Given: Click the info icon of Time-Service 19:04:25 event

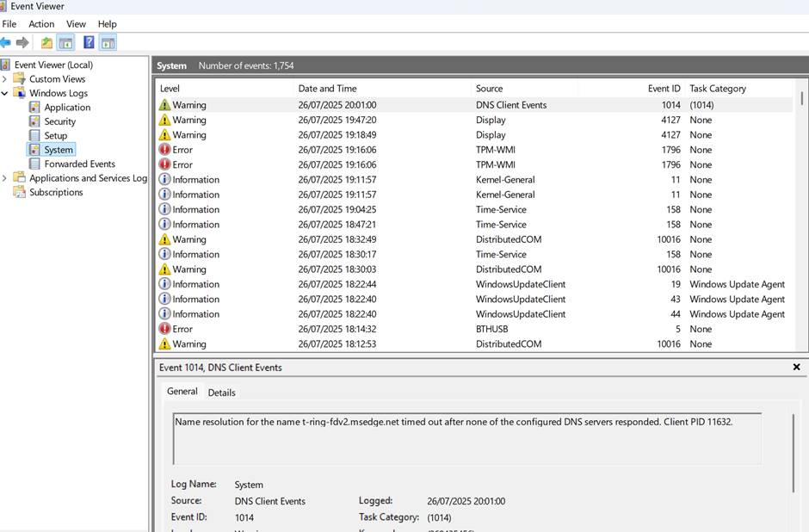Looking at the screenshot, I should tap(164, 209).
